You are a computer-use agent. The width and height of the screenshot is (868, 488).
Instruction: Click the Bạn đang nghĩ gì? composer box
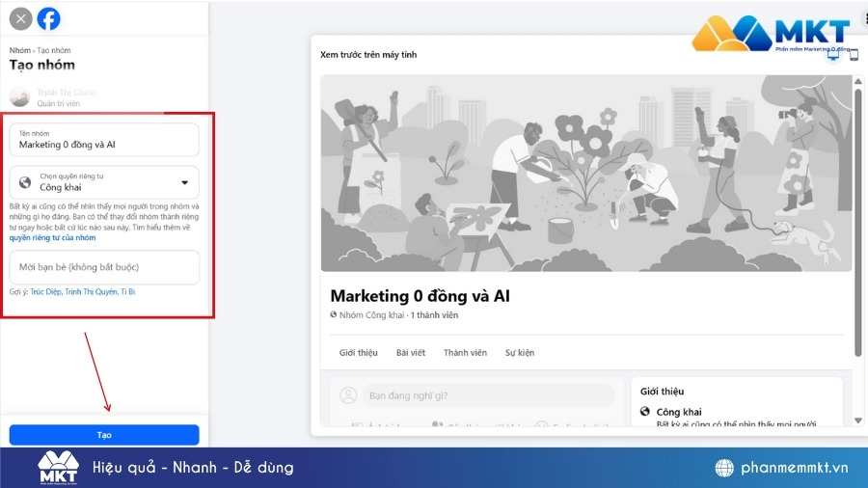(489, 395)
